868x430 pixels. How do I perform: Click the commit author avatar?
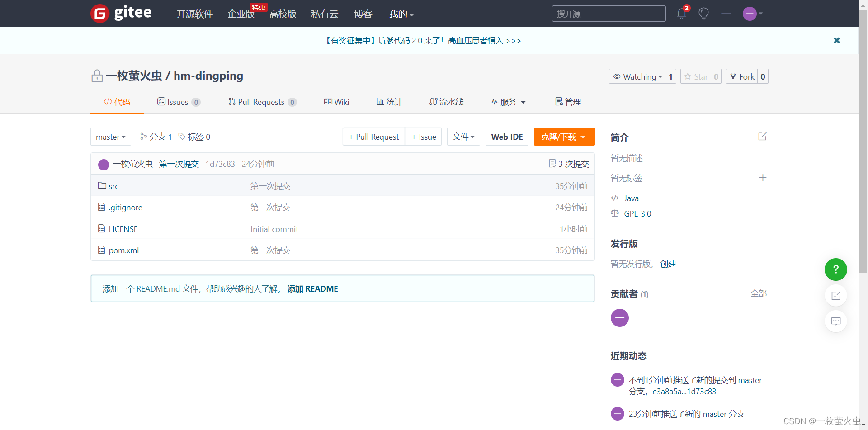[x=104, y=164]
